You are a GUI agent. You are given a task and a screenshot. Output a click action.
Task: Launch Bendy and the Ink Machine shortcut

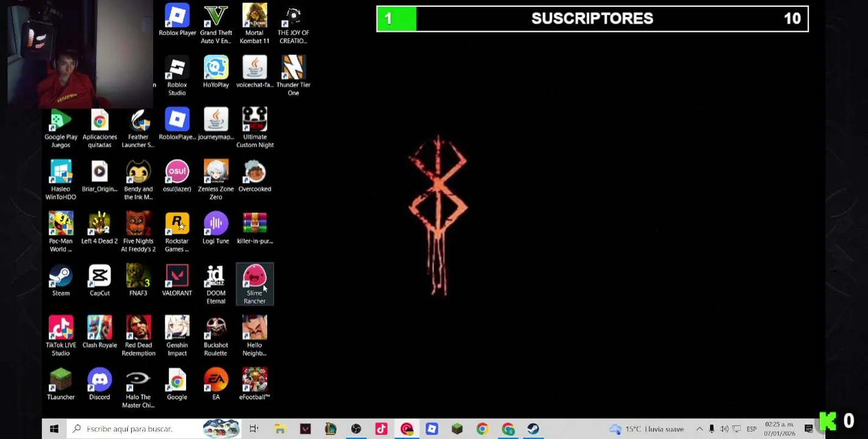coord(139,180)
